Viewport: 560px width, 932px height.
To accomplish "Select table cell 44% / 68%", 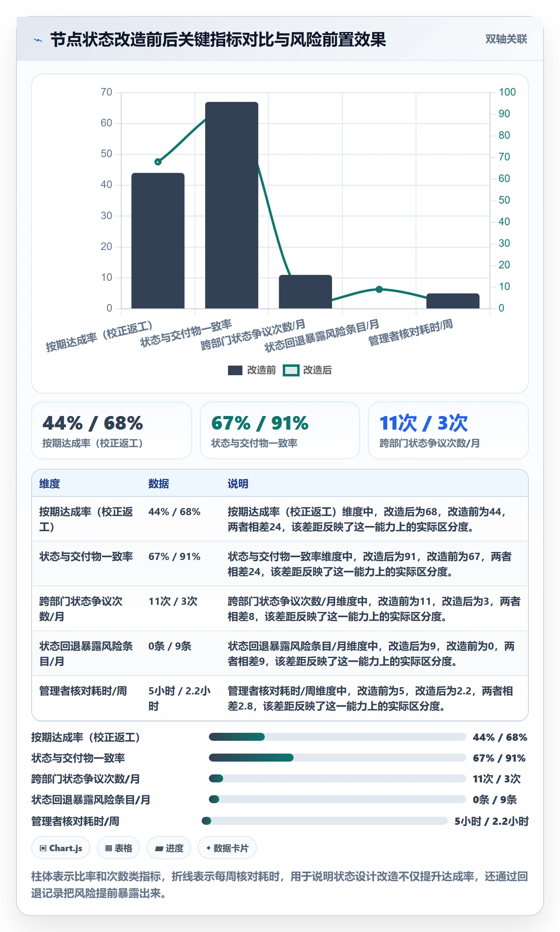I will tap(174, 512).
